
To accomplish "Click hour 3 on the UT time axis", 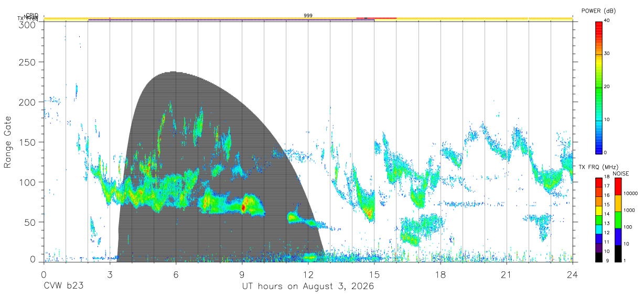I will 110,274.
